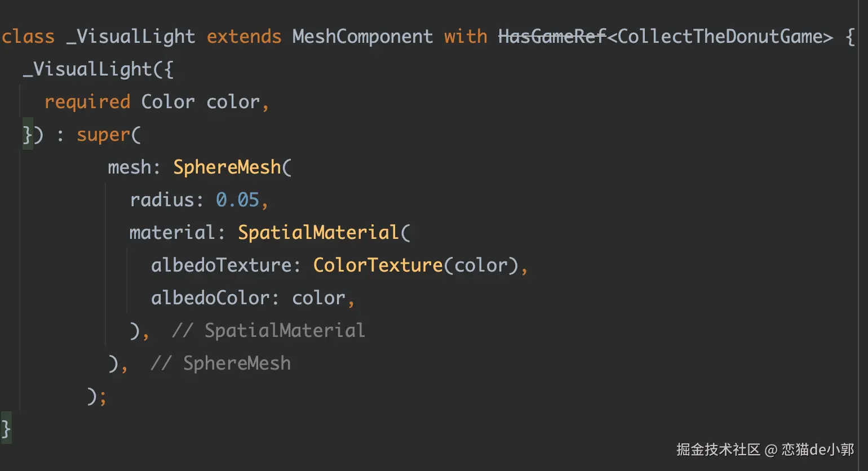
Task: Click the albedoTexture parameter name
Action: [x=221, y=265]
